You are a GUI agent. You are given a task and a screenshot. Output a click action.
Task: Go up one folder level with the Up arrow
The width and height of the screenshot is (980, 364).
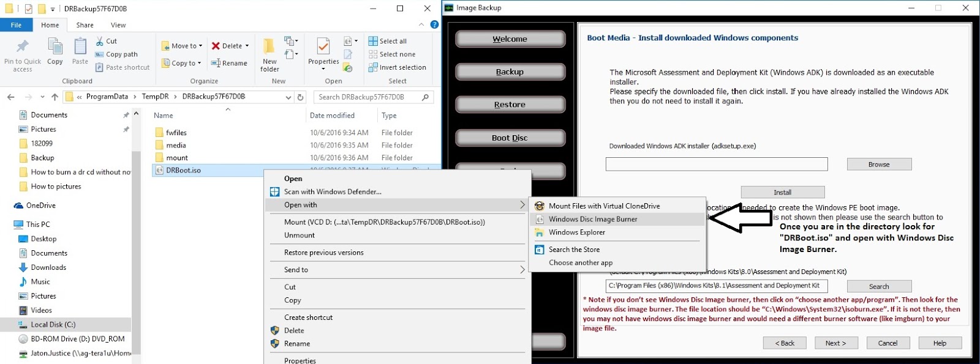pos(55,97)
